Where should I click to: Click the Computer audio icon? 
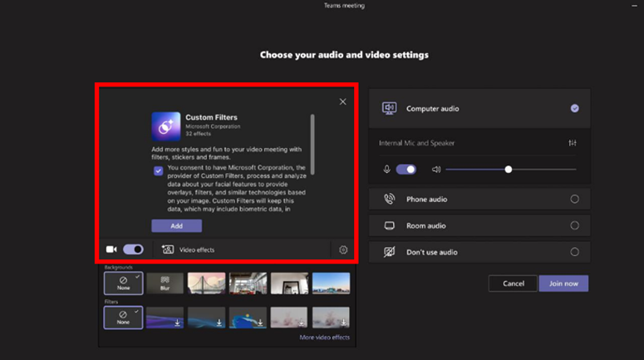point(389,108)
